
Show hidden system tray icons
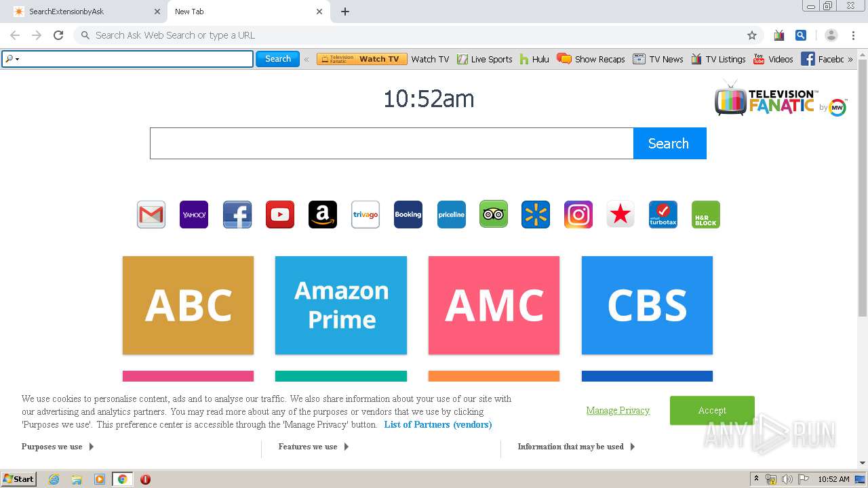756,479
